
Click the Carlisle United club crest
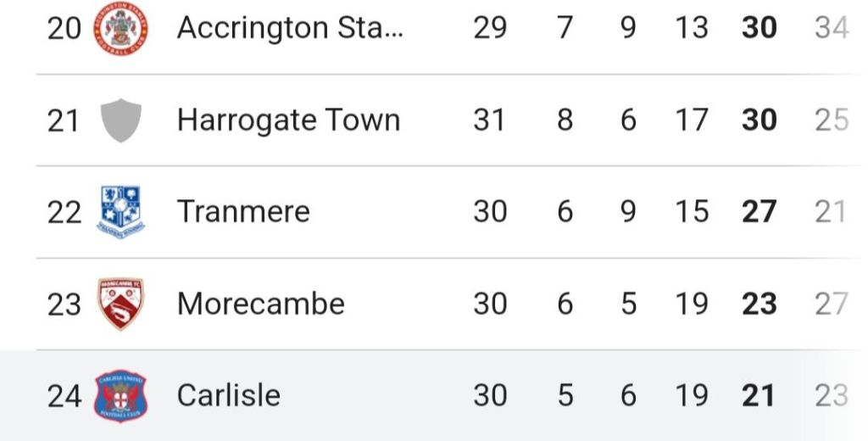(x=121, y=395)
